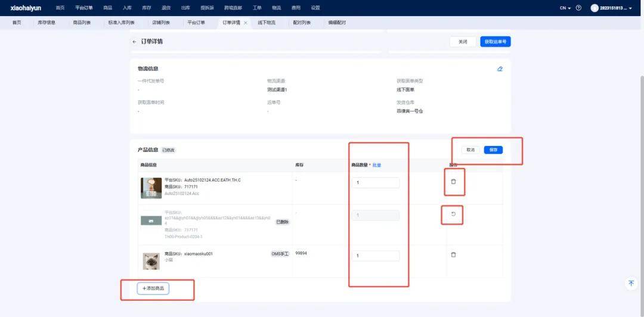Expand the account menu 2823151813

(615, 8)
